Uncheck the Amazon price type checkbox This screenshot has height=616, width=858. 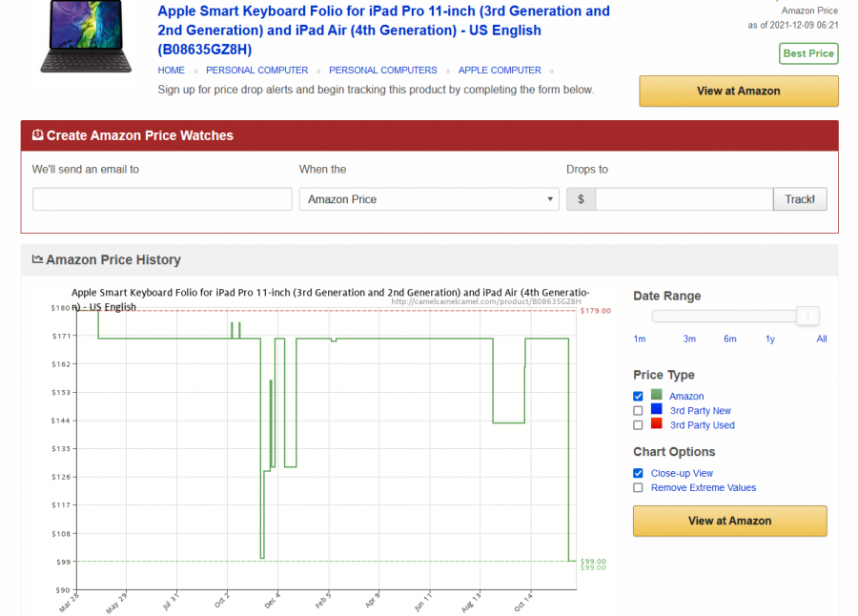click(638, 396)
